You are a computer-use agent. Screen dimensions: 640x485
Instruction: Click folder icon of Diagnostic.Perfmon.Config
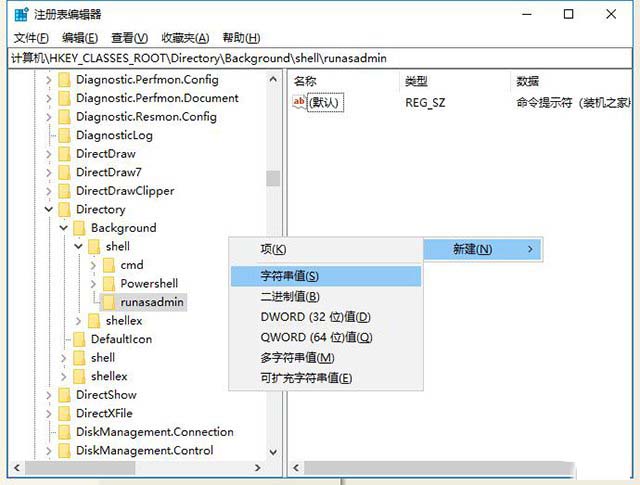click(x=64, y=80)
